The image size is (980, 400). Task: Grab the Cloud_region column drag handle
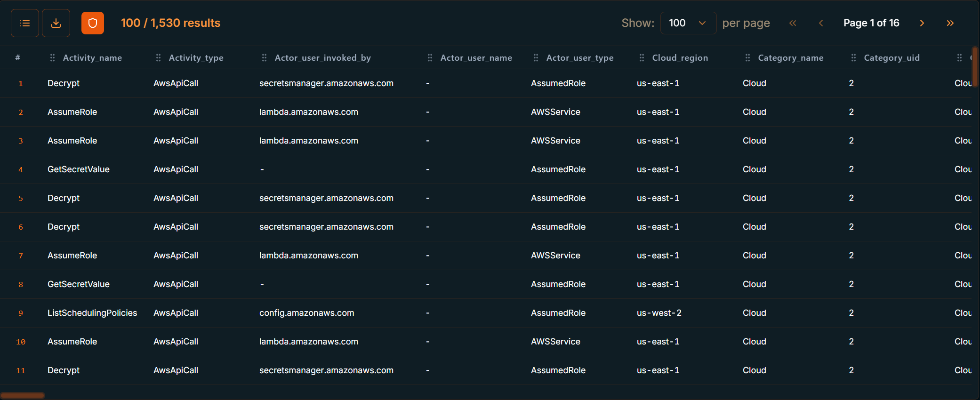[642, 57]
